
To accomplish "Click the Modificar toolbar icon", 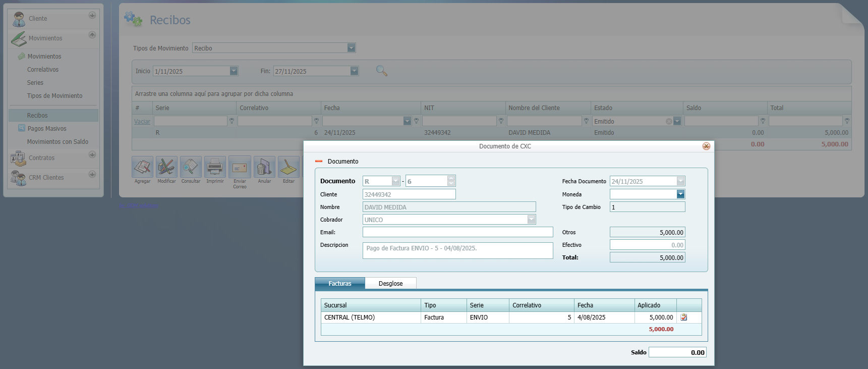I will pos(166,167).
